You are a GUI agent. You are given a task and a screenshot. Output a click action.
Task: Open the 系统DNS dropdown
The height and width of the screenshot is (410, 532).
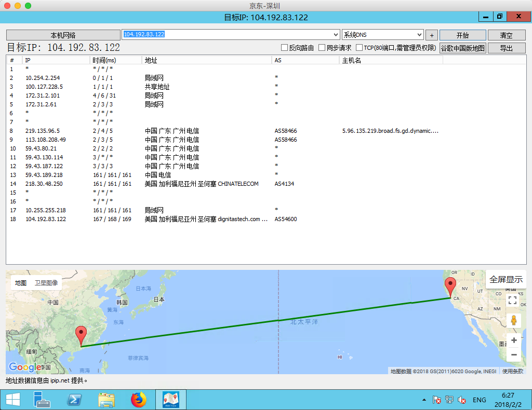[419, 35]
